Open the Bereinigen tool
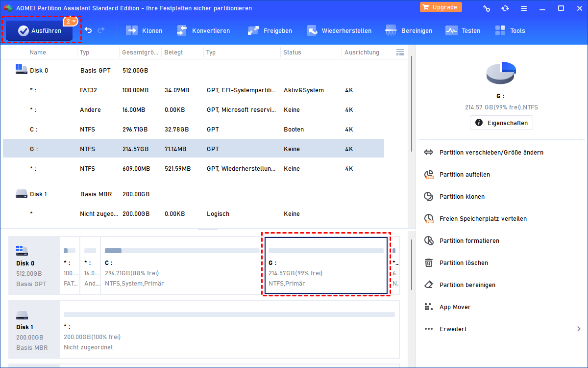 [409, 30]
